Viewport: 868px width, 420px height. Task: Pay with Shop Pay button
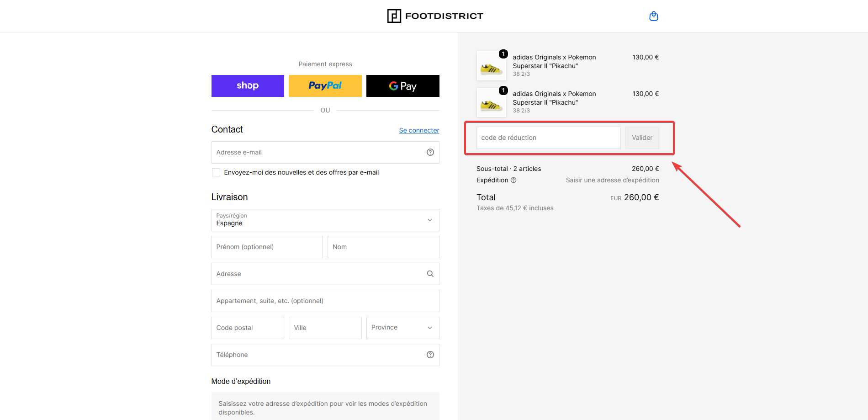pyautogui.click(x=248, y=86)
